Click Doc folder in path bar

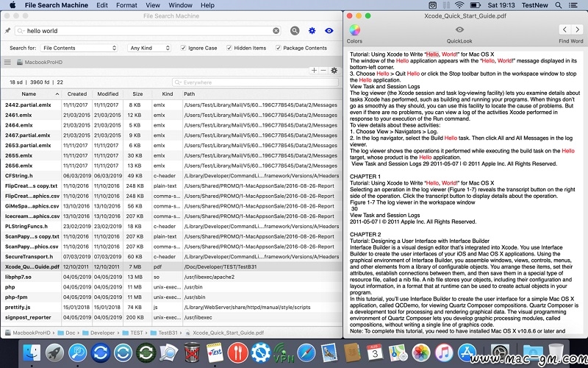(x=66, y=333)
